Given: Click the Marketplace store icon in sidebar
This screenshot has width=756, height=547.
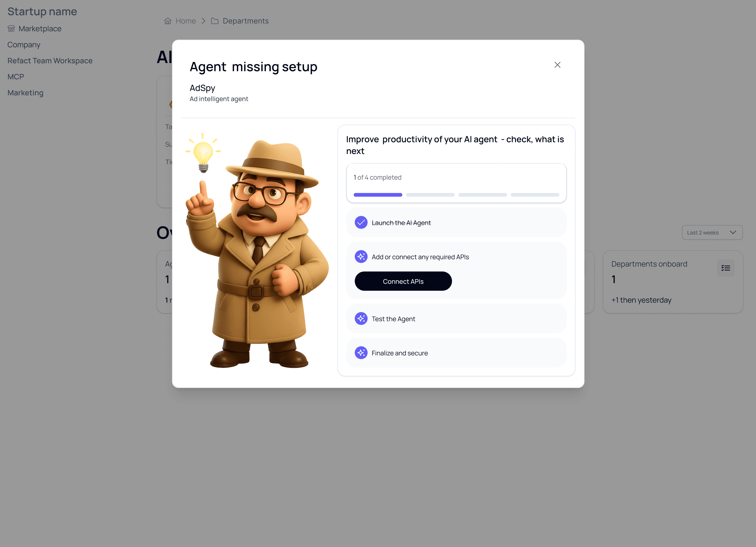Looking at the screenshot, I should [11, 29].
